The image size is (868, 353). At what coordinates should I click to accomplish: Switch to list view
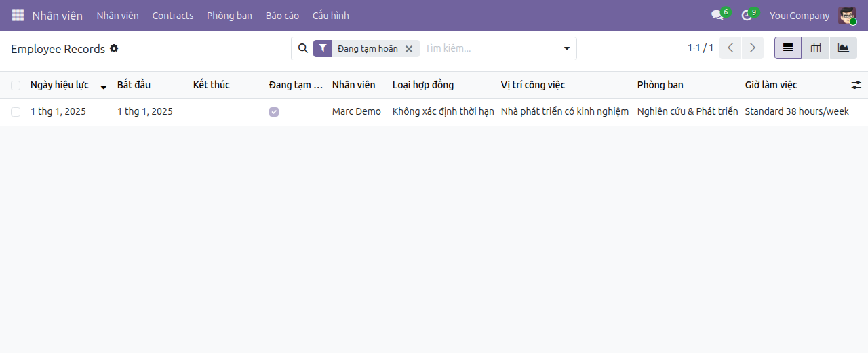(x=788, y=48)
